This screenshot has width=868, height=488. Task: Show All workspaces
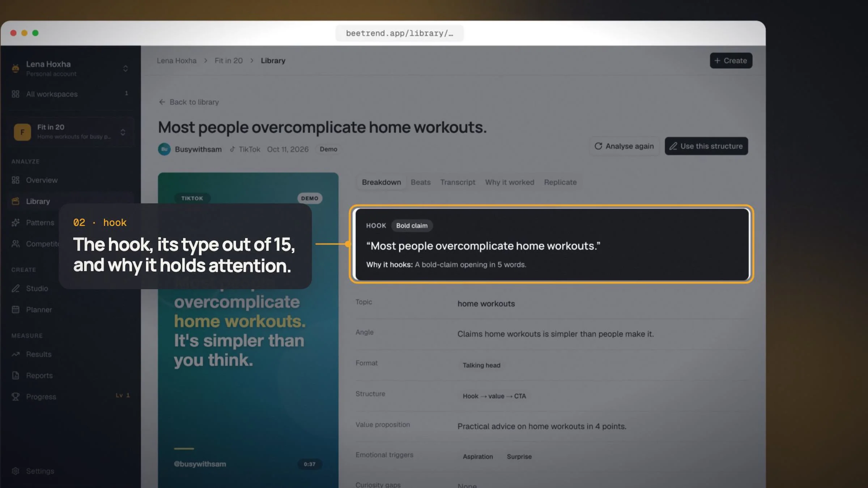71,94
